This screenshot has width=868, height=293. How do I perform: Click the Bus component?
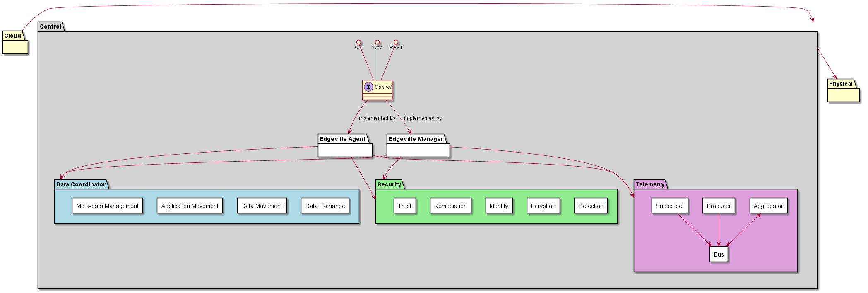click(719, 254)
